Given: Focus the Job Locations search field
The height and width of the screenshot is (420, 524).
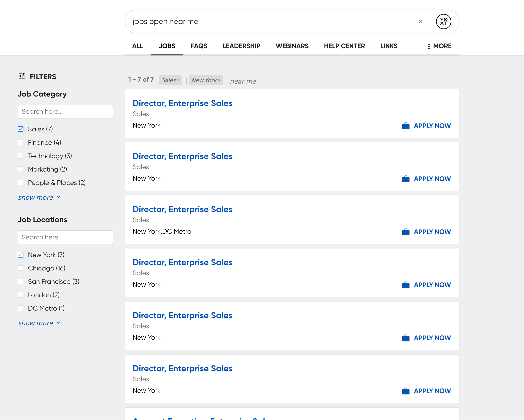Looking at the screenshot, I should point(65,237).
